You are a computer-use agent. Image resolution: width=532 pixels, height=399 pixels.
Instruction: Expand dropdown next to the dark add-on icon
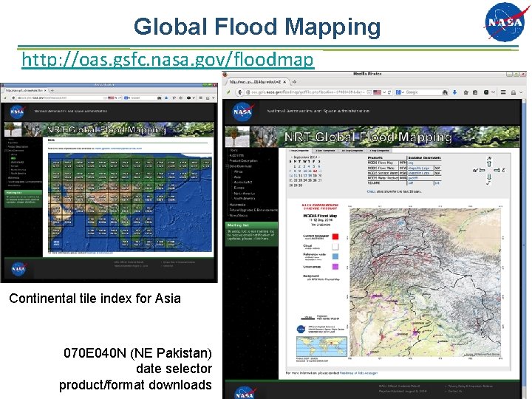493,92
